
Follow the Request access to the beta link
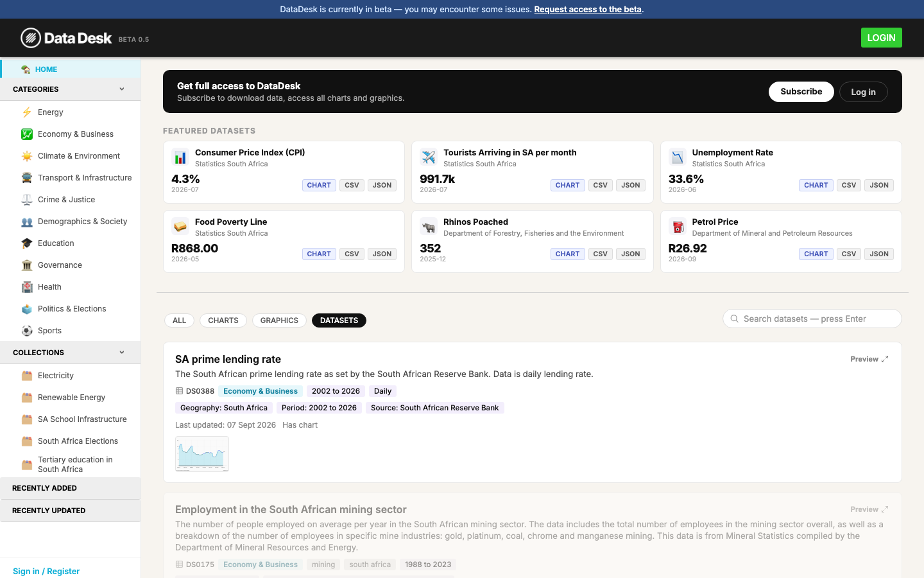588,9
